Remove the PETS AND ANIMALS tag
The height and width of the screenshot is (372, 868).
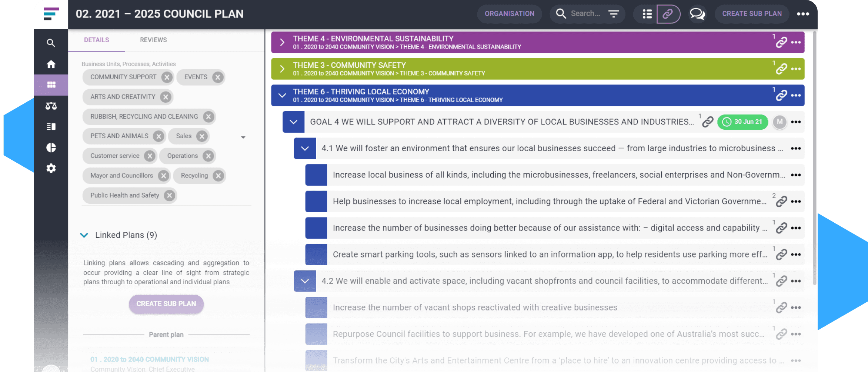click(x=158, y=136)
